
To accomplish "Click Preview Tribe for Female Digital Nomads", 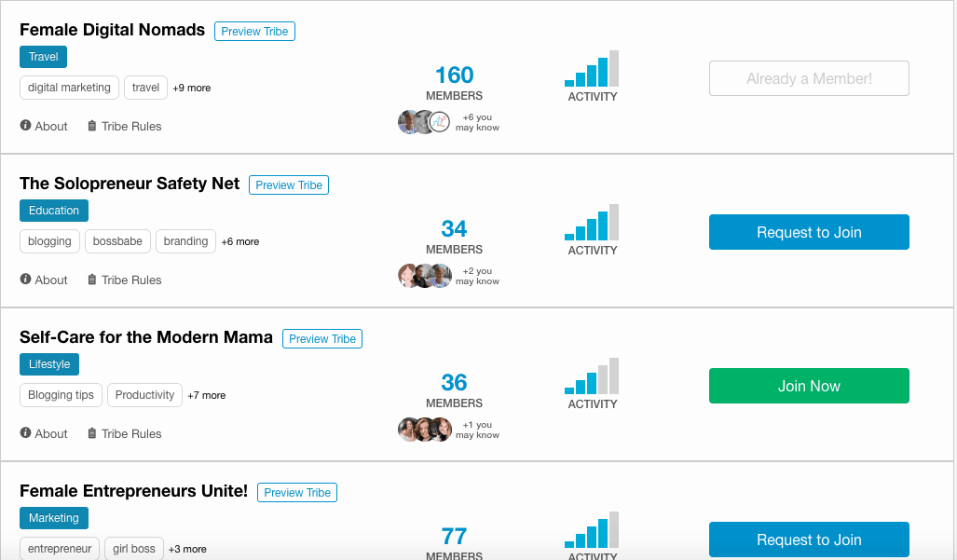I will 254,31.
